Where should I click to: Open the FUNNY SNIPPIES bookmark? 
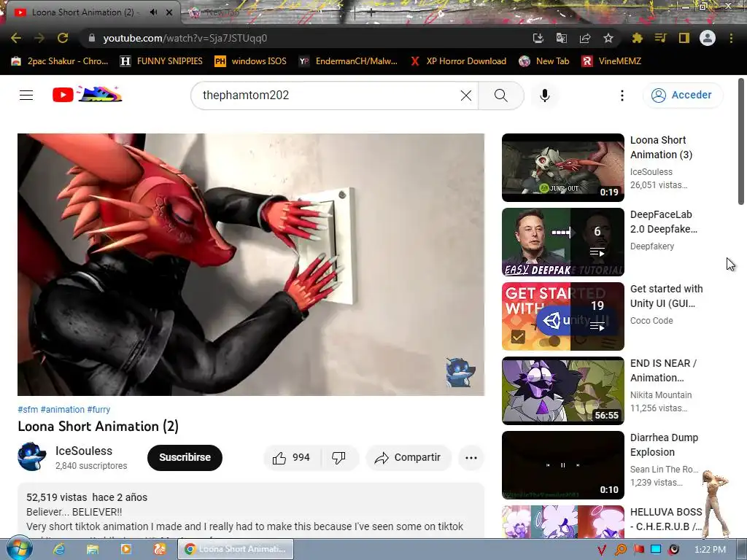(x=161, y=61)
